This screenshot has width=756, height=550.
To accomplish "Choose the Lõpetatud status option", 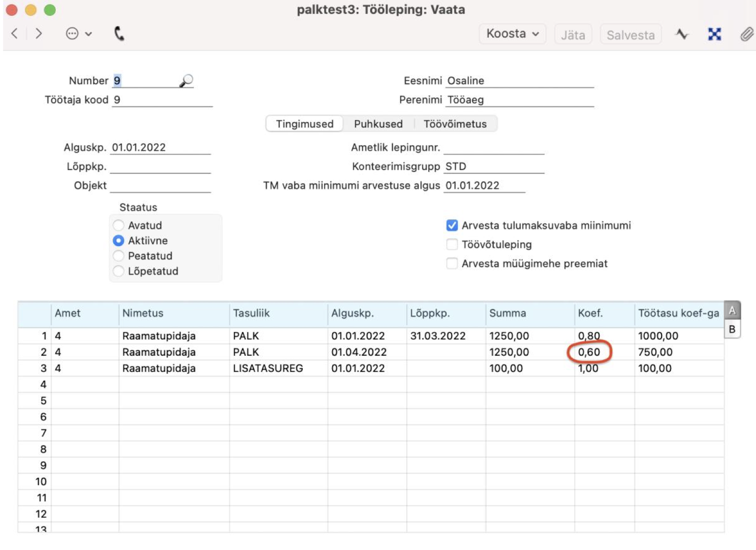I will [119, 271].
